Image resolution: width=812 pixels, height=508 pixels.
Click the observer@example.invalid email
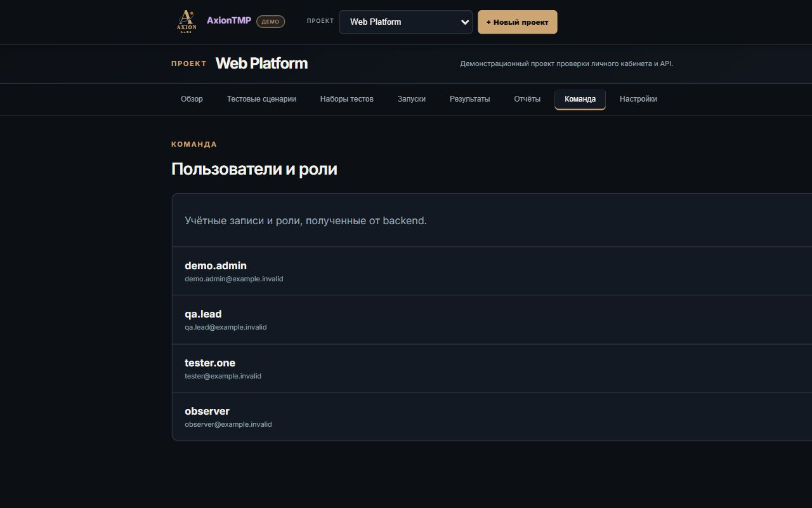point(228,424)
